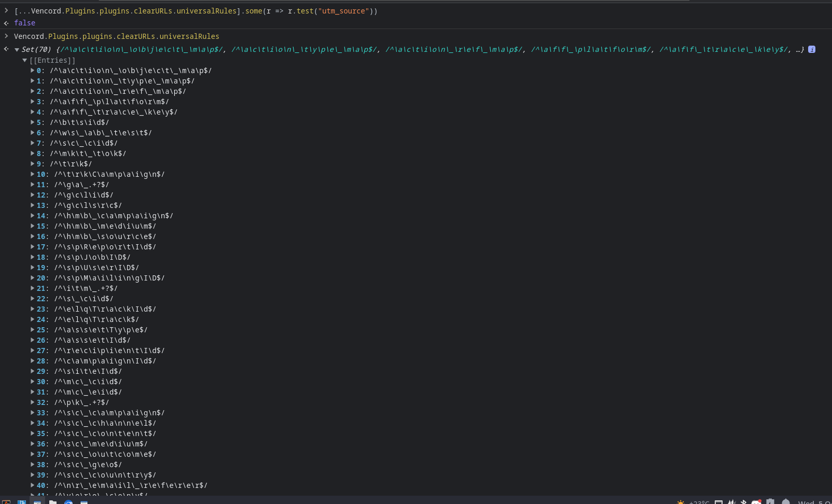
Task: Click the Set(70) label text
Action: pos(36,50)
